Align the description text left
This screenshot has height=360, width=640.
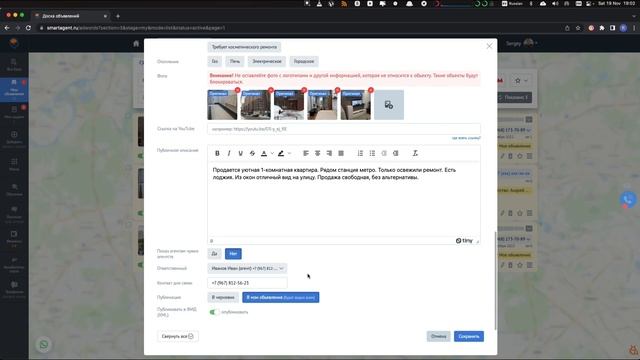tap(306, 153)
